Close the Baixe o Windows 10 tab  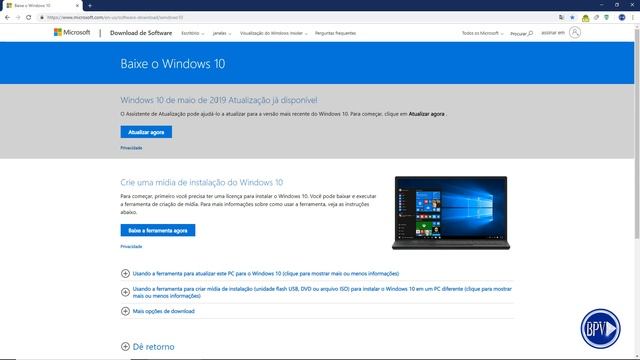[77, 6]
